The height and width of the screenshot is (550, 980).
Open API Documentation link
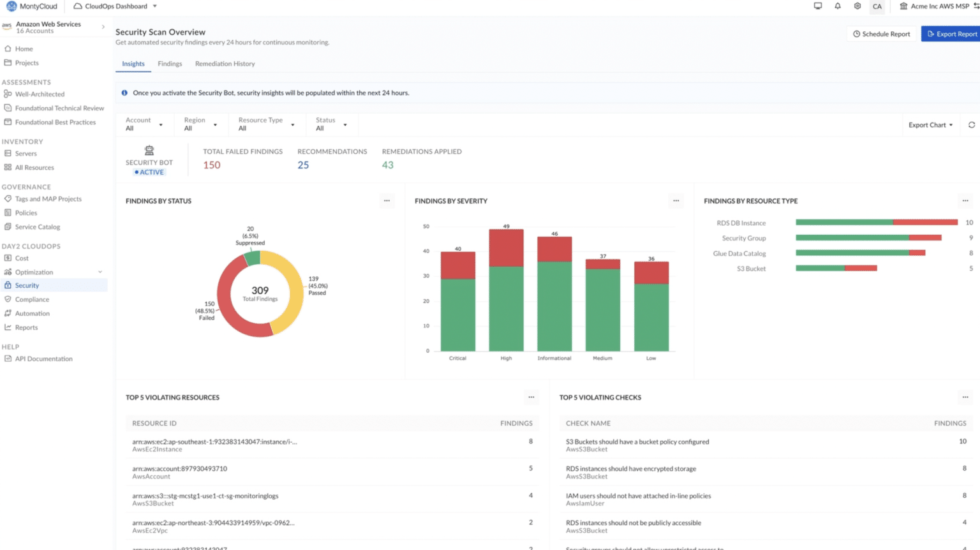43,359
